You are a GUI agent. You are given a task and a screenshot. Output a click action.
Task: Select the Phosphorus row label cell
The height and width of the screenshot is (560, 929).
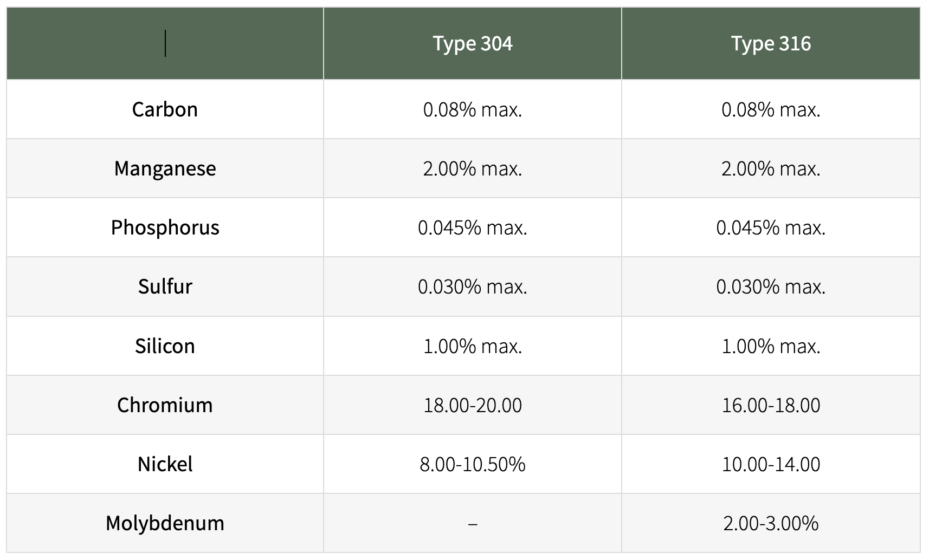[165, 227]
